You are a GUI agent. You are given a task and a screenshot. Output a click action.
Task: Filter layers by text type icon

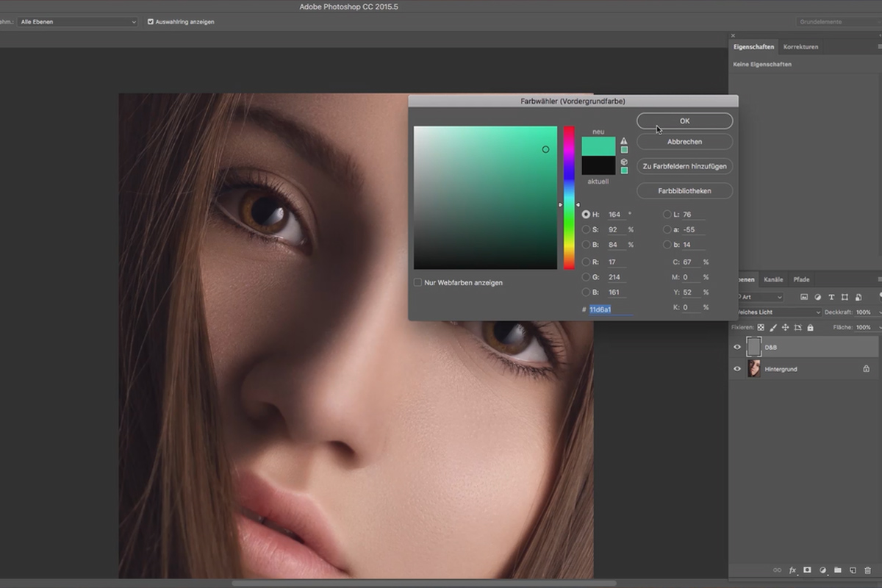[x=831, y=297]
